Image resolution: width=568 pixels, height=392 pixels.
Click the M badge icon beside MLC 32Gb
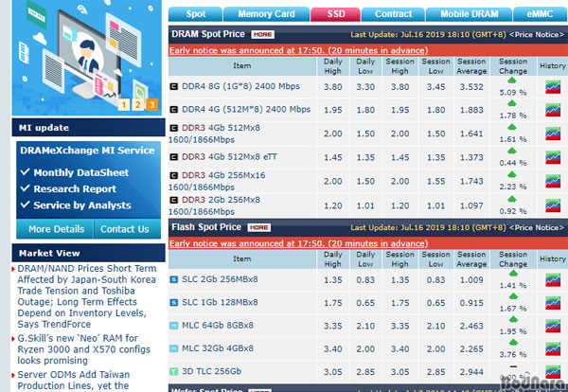(174, 348)
